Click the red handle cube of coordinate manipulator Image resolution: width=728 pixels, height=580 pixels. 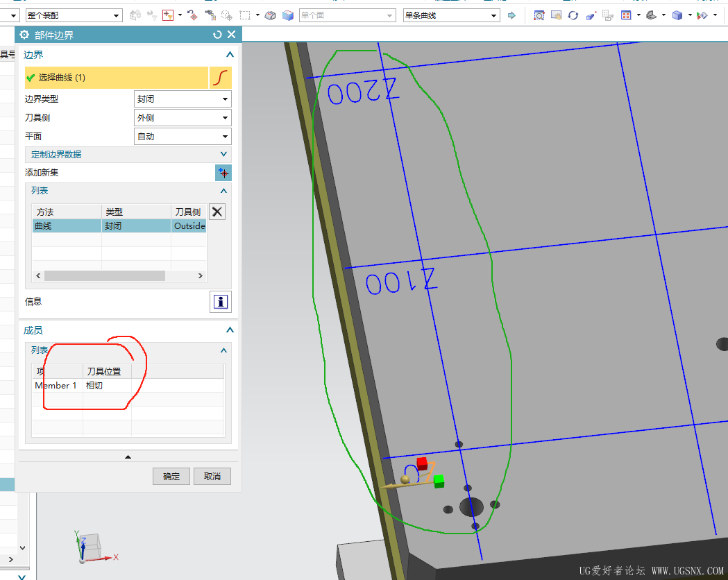coord(421,463)
